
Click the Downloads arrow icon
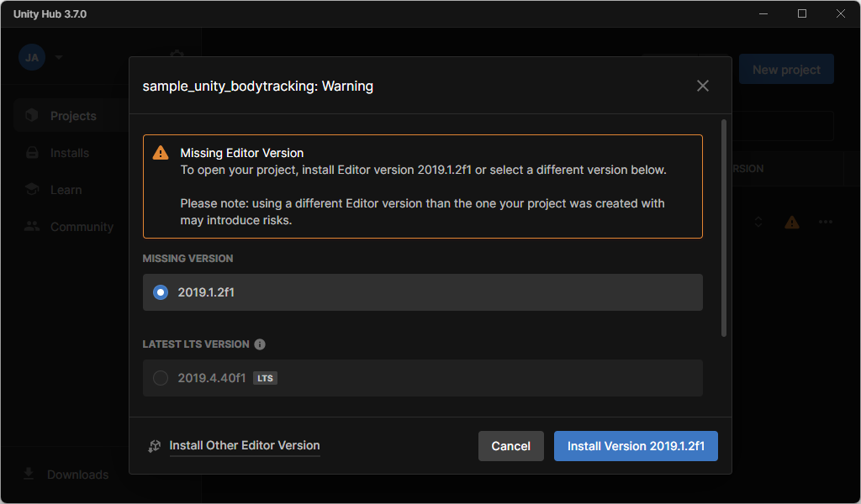coord(29,474)
